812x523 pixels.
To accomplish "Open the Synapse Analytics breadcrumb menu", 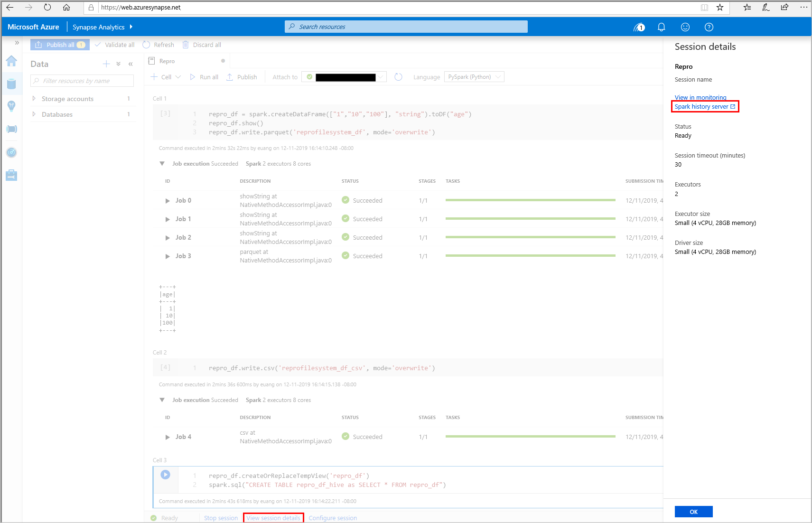I will pos(103,27).
